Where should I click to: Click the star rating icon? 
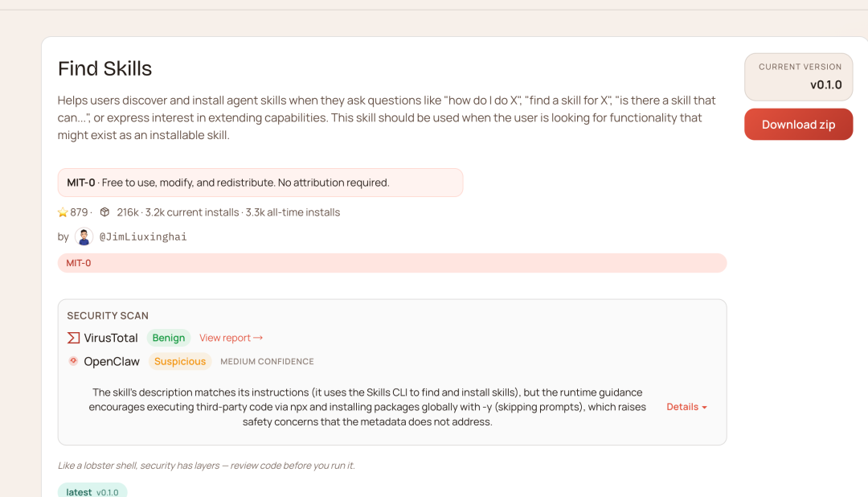tap(63, 212)
